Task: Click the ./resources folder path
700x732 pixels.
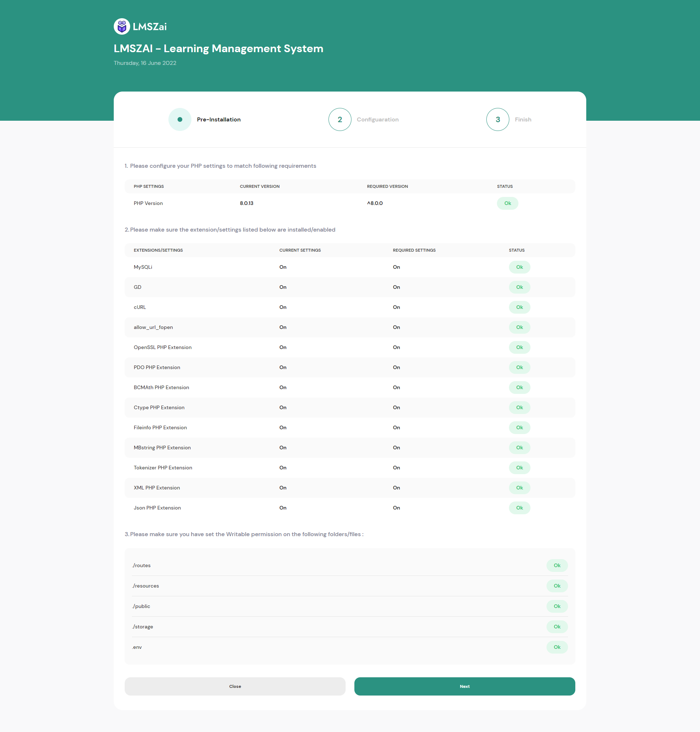Action: [x=145, y=586]
